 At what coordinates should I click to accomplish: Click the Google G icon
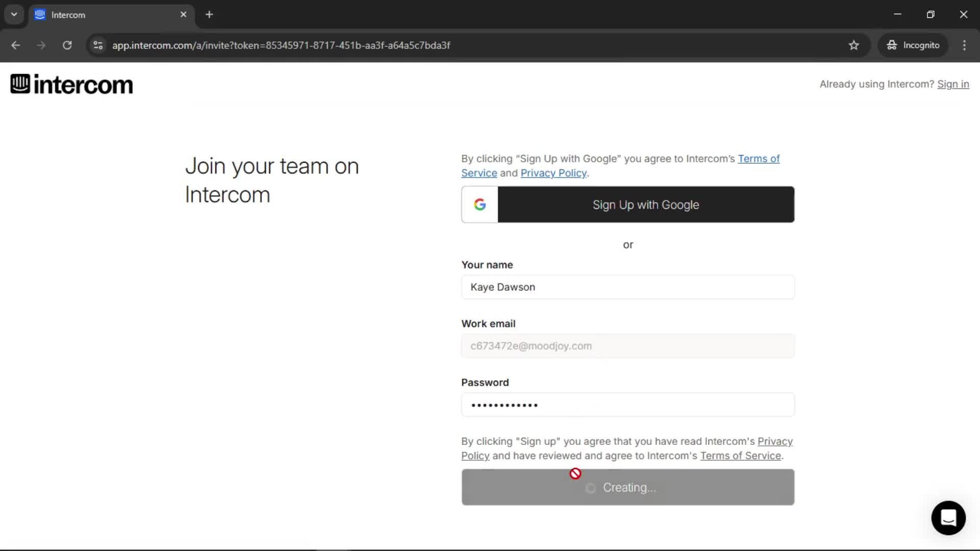(x=480, y=205)
